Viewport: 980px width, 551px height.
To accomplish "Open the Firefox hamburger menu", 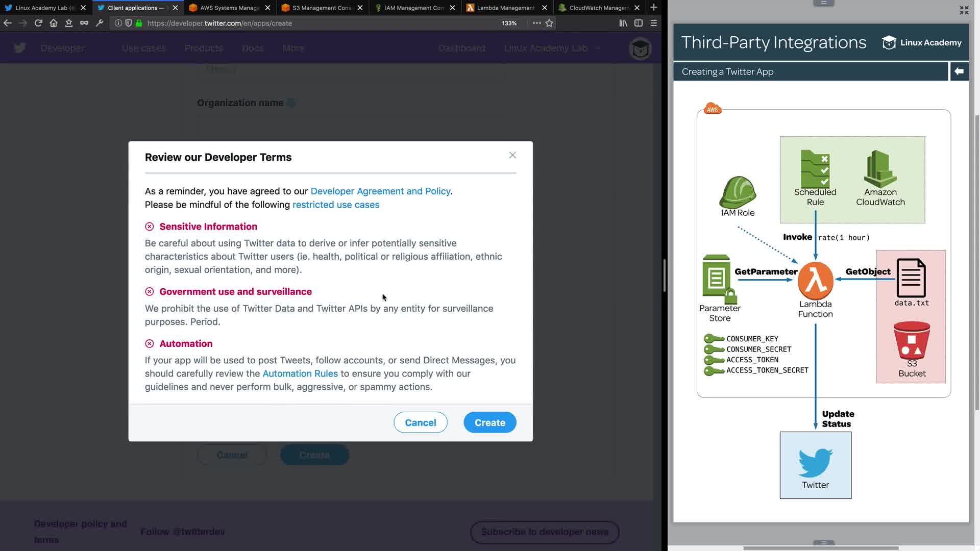I will point(653,23).
